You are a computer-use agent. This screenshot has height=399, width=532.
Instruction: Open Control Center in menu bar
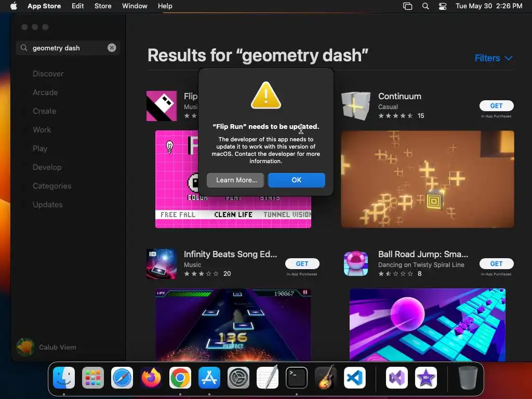tap(443, 6)
